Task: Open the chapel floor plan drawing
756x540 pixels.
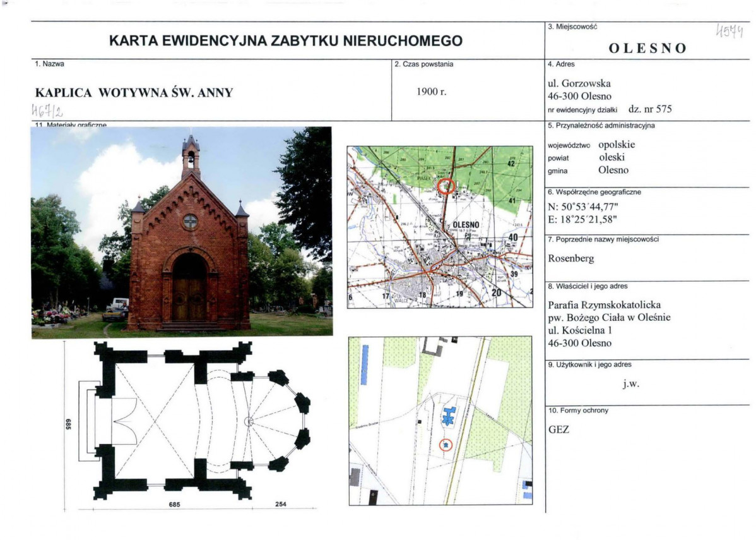Action: (x=191, y=424)
